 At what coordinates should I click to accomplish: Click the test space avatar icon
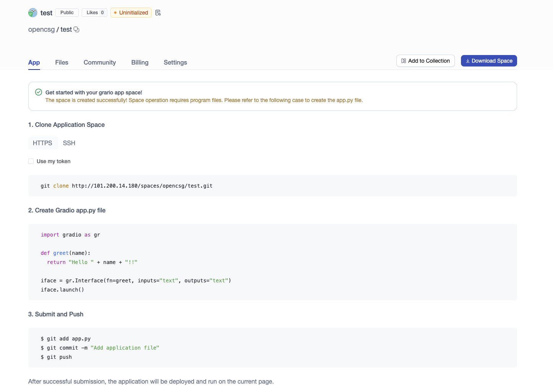pyautogui.click(x=33, y=13)
